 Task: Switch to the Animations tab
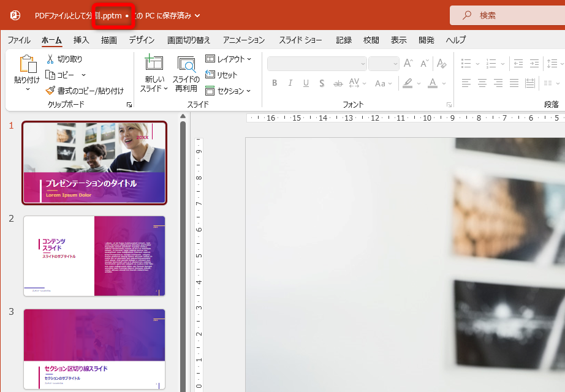(x=243, y=40)
